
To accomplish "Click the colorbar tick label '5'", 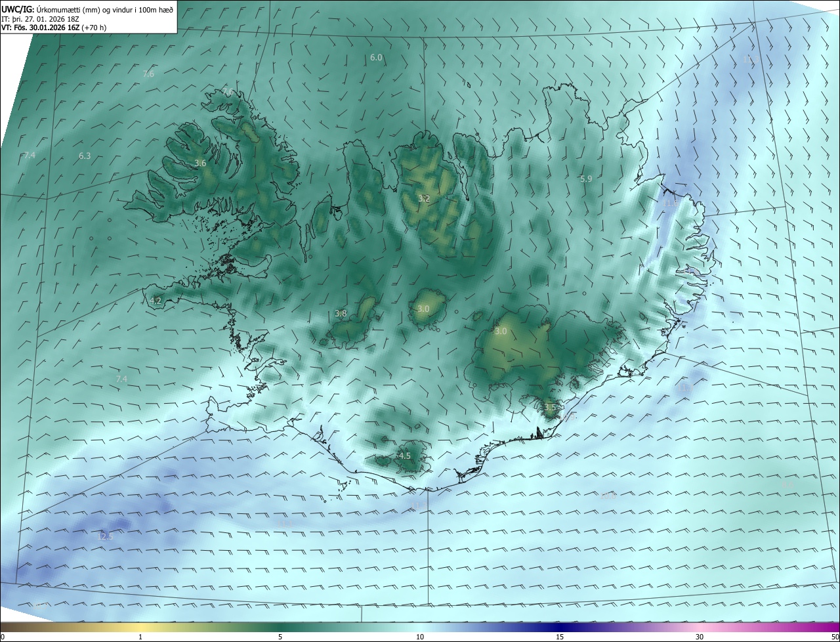I will [280, 637].
